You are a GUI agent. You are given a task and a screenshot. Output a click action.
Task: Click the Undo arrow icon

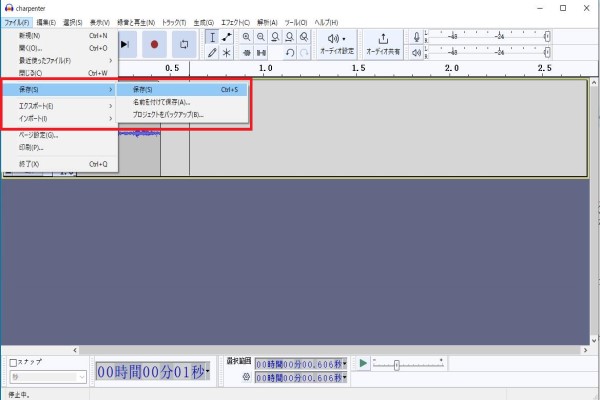[289, 53]
